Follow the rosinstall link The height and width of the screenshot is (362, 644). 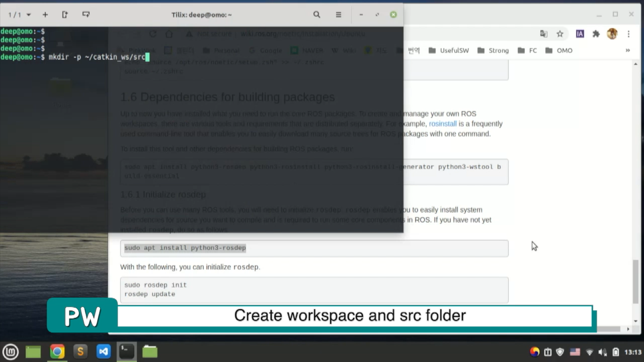pos(443,124)
